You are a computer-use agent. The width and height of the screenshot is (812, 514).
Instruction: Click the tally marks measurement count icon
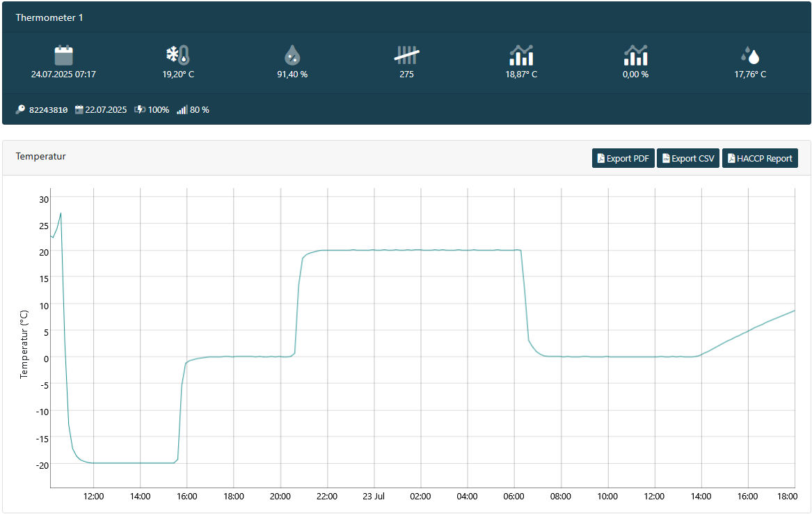(406, 55)
